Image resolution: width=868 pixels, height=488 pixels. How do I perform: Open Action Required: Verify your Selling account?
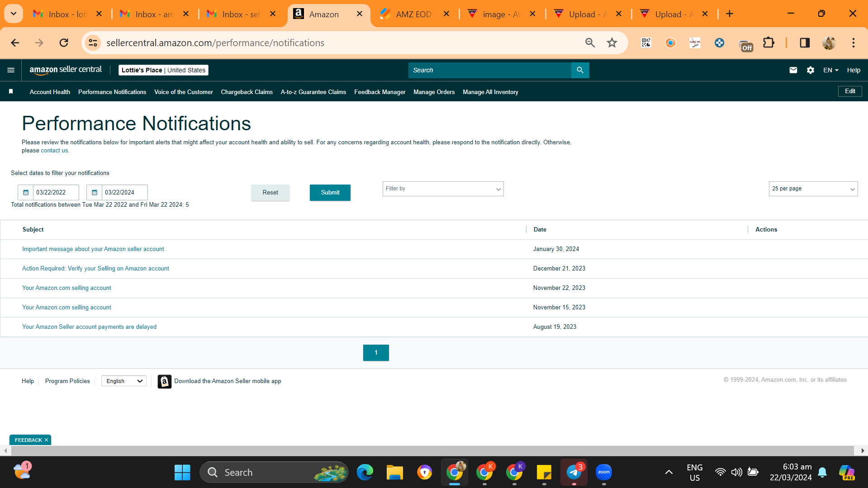point(95,269)
